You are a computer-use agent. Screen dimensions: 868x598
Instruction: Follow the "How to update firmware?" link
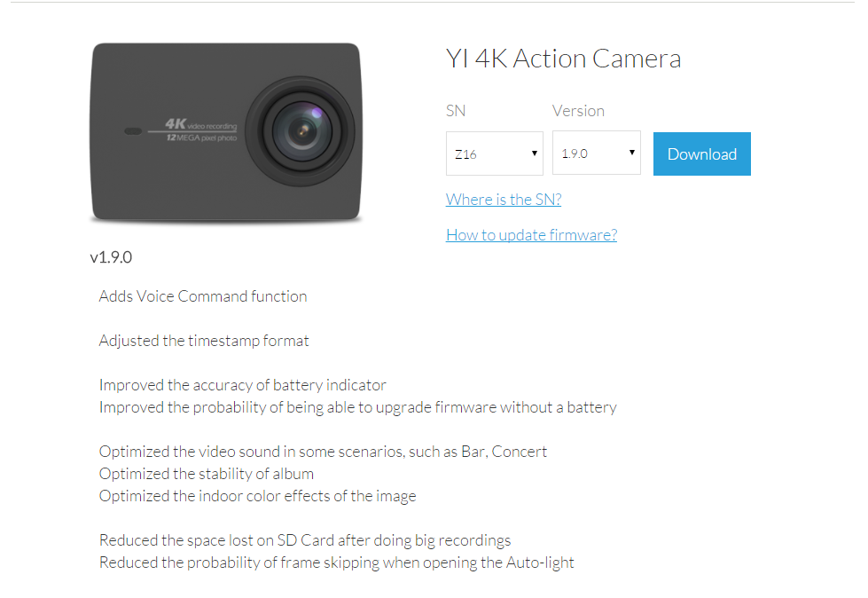pyautogui.click(x=531, y=235)
